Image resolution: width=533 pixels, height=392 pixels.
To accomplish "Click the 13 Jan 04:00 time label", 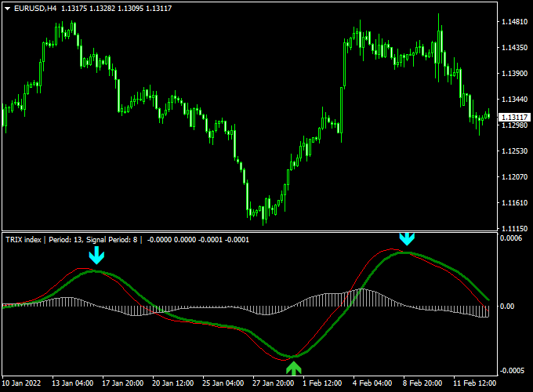I will coord(72,383).
